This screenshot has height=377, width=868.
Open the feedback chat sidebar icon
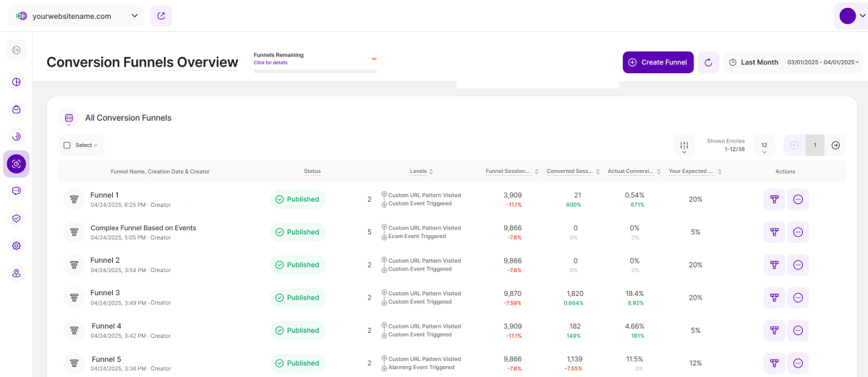point(16,191)
